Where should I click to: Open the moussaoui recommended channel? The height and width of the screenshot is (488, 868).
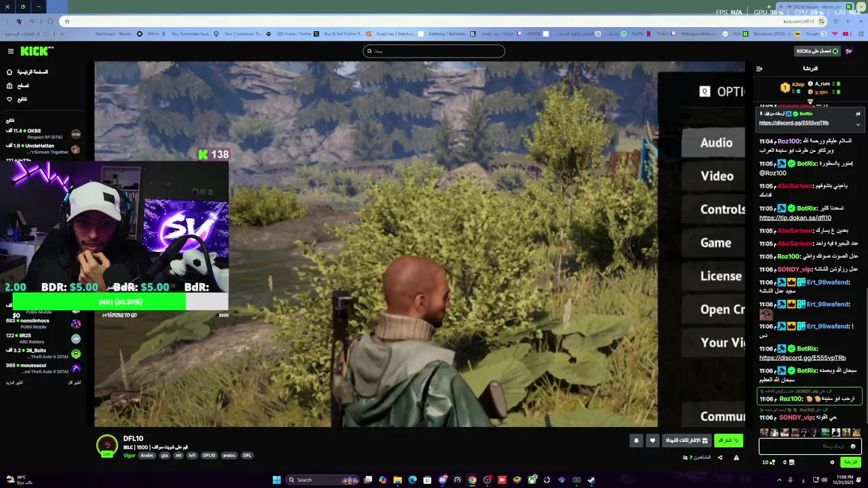pyautogui.click(x=43, y=368)
